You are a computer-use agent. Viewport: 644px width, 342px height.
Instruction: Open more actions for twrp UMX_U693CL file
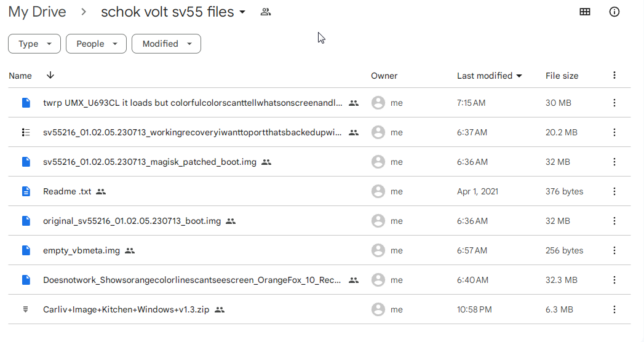click(614, 103)
